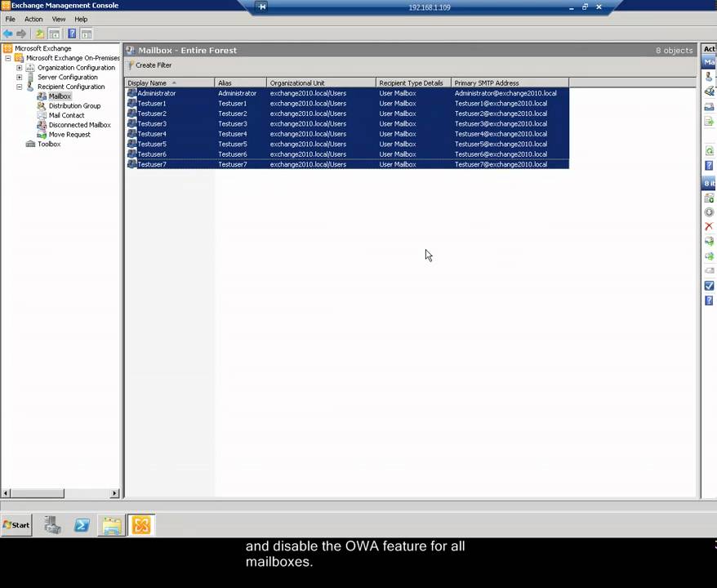Select the Mailbox tree node
Viewport: 717px width, 588px height.
pos(60,96)
